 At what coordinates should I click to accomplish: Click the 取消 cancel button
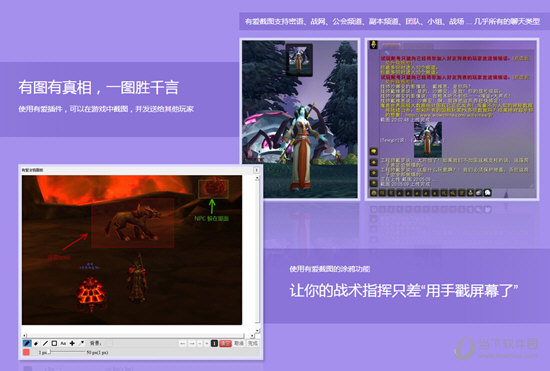click(239, 343)
